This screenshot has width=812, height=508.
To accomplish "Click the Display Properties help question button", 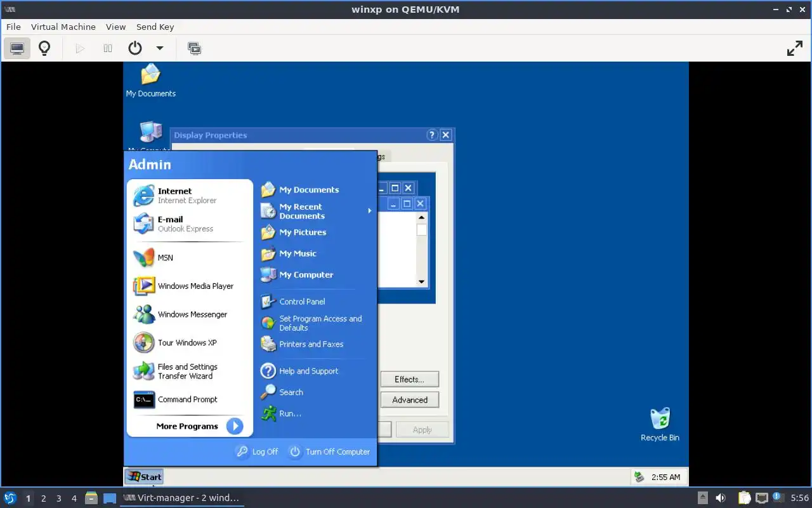I will click(x=432, y=135).
